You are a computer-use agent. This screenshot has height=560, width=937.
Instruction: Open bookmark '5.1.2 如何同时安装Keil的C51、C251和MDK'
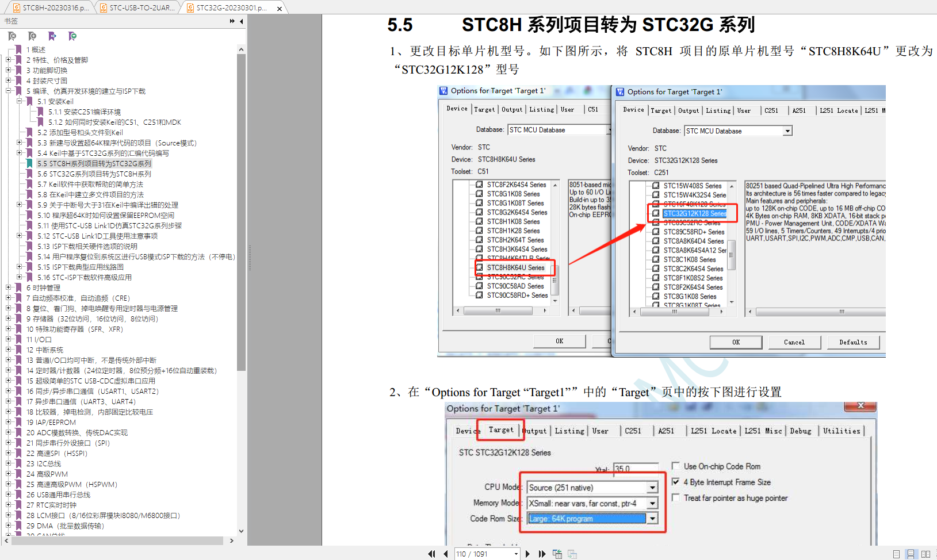click(x=114, y=122)
